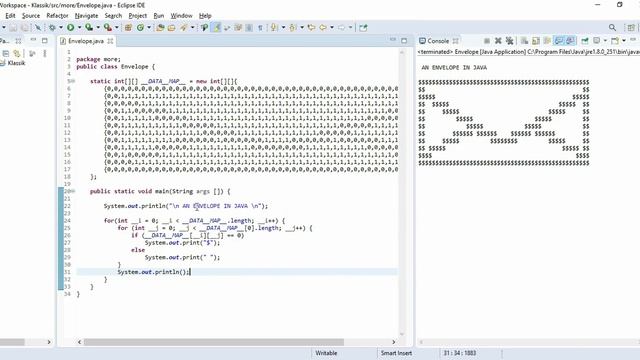The image size is (640, 360).
Task: Click the Open Type icon
Action: click(x=160, y=28)
